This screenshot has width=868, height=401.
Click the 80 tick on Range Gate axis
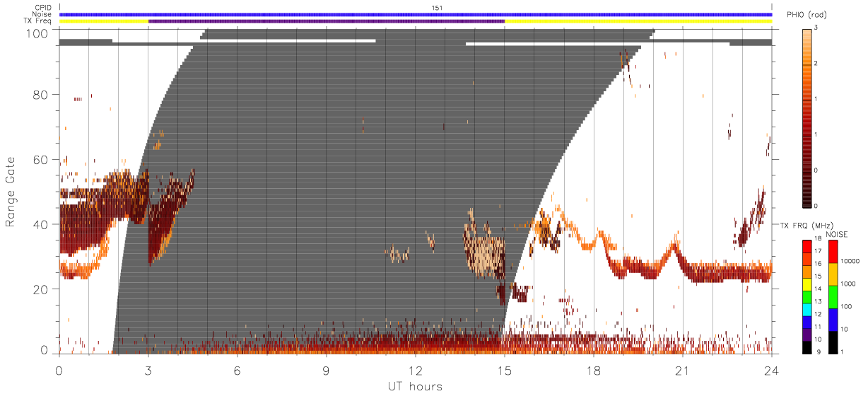tap(40, 95)
